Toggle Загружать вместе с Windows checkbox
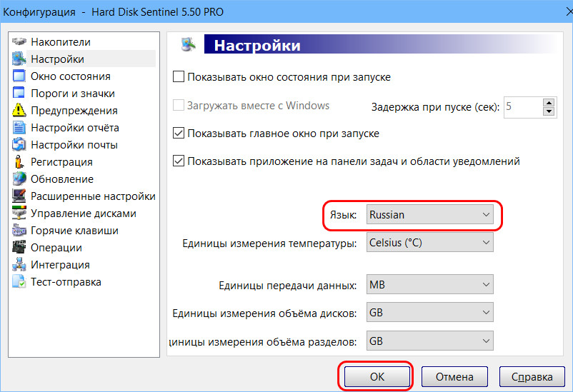Viewport: 573px width, 392px height. pyautogui.click(x=179, y=105)
